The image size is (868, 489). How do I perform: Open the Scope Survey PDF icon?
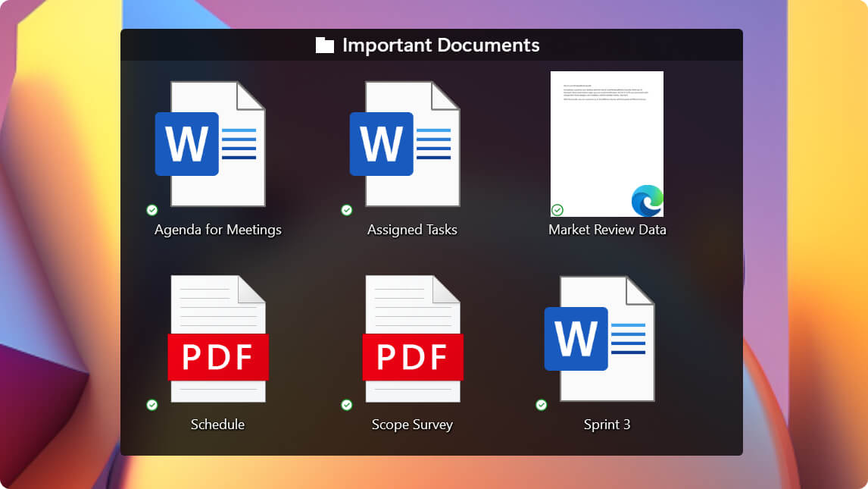(x=413, y=338)
